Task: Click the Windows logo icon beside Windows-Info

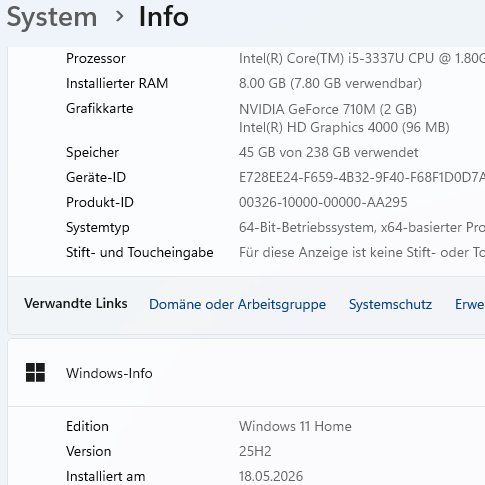Action: [x=35, y=372]
